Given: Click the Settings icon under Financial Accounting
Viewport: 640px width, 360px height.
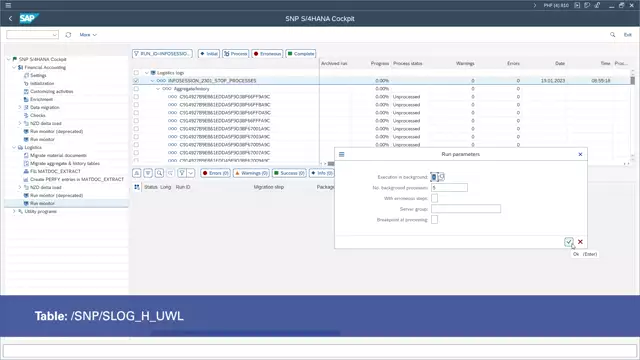Looking at the screenshot, I should 27,75.
